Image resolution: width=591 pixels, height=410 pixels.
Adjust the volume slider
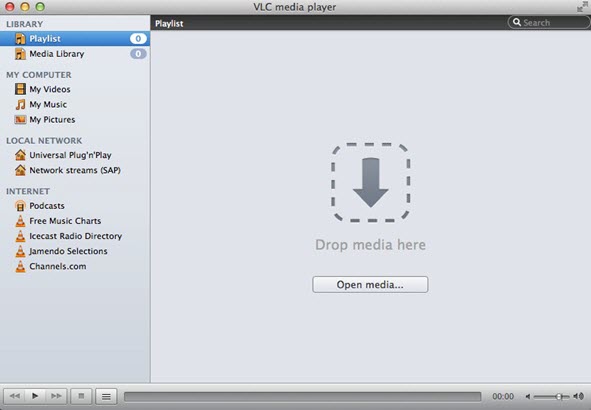pyautogui.click(x=552, y=396)
